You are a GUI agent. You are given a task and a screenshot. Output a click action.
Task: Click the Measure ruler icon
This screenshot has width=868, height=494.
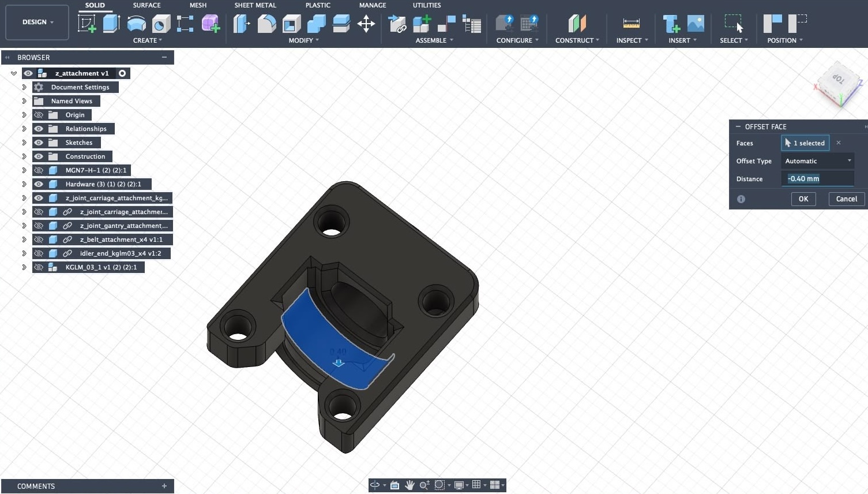(632, 24)
